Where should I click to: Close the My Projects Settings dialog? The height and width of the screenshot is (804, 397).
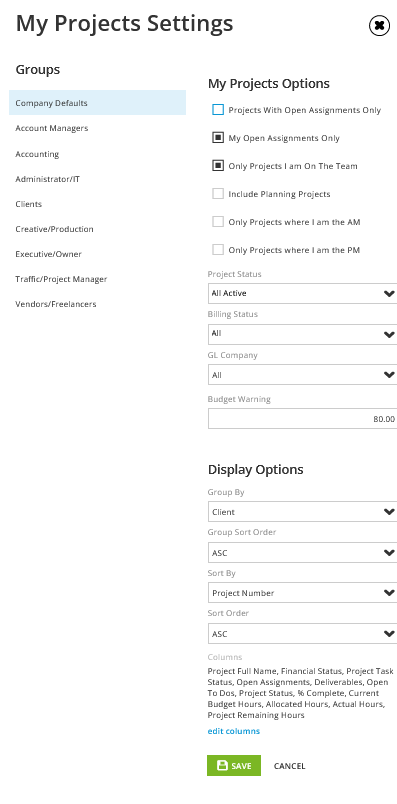[379, 26]
